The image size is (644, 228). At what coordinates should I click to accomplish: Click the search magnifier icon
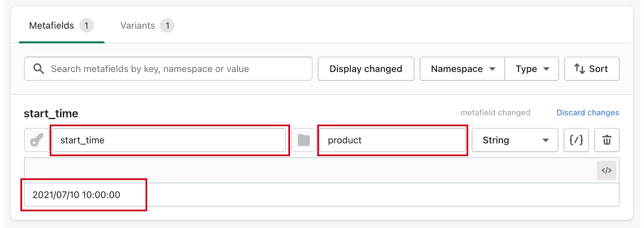click(38, 69)
